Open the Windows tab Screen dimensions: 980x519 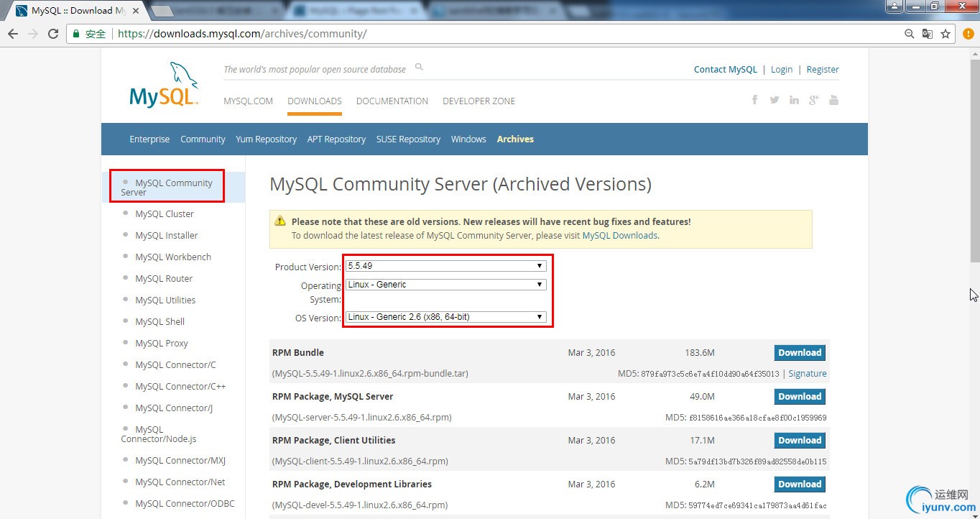pyautogui.click(x=468, y=139)
